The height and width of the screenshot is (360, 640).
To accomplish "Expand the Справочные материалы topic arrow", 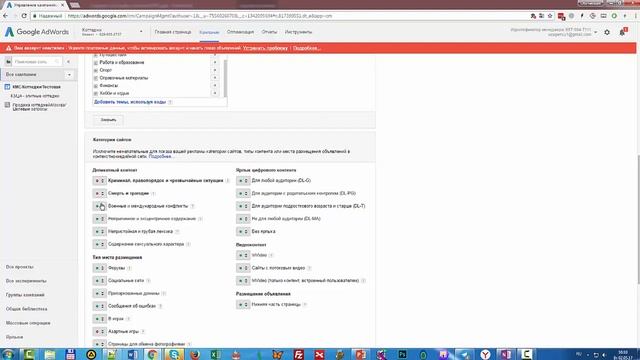I will point(215,78).
